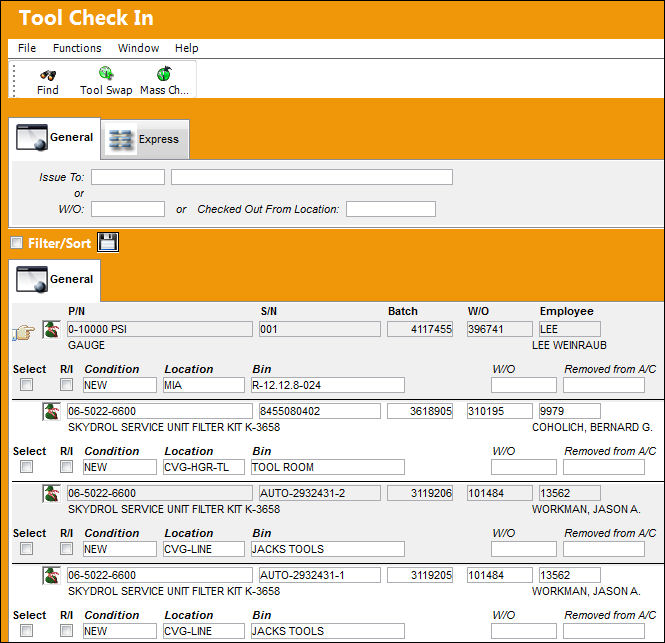
Task: Click the Location field CVG-HGR-TL
Action: 204,467
